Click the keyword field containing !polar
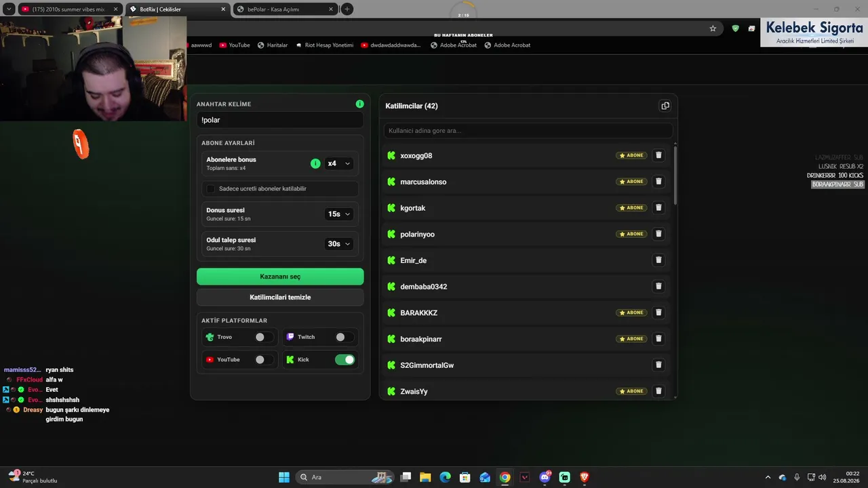The width and height of the screenshot is (868, 488). [x=280, y=120]
